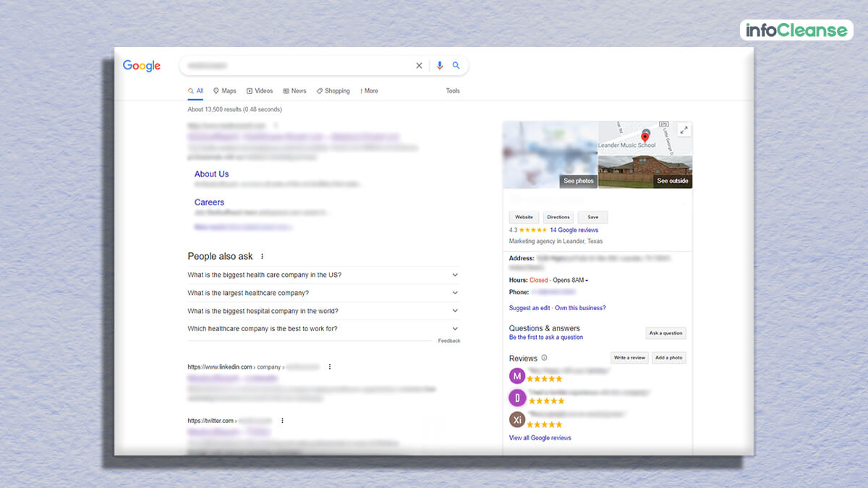Click the info icon next to Reviews
The height and width of the screenshot is (488, 868).
coord(542,358)
